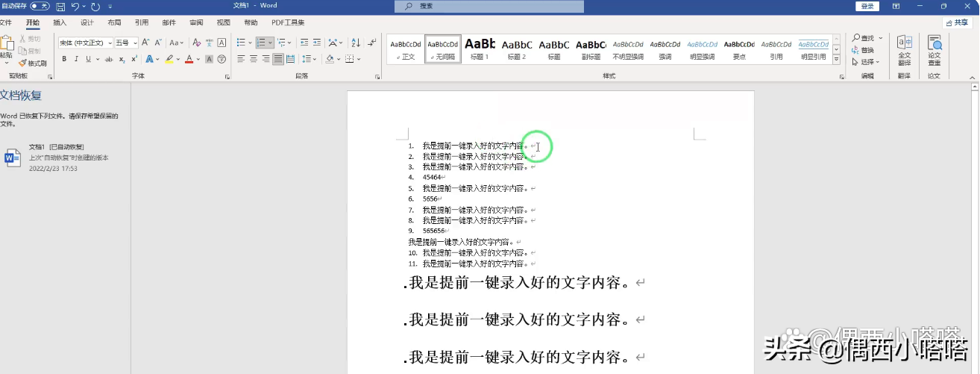The height and width of the screenshot is (374, 980).
Task: Open 论文查重 paper check tool
Action: 934,50
